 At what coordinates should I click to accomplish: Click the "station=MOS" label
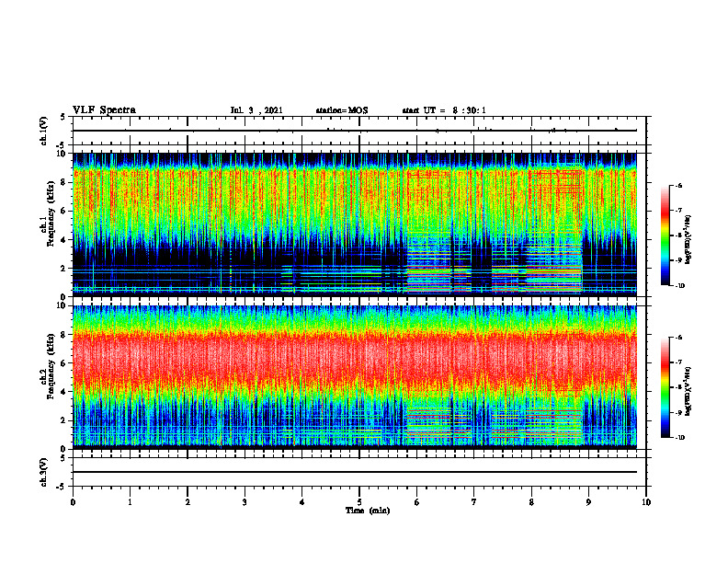point(342,110)
